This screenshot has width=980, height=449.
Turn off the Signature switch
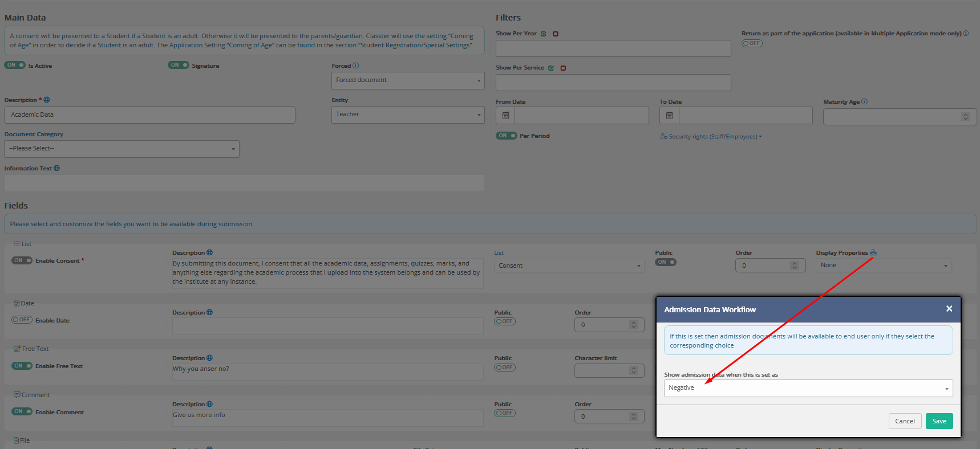pyautogui.click(x=178, y=65)
